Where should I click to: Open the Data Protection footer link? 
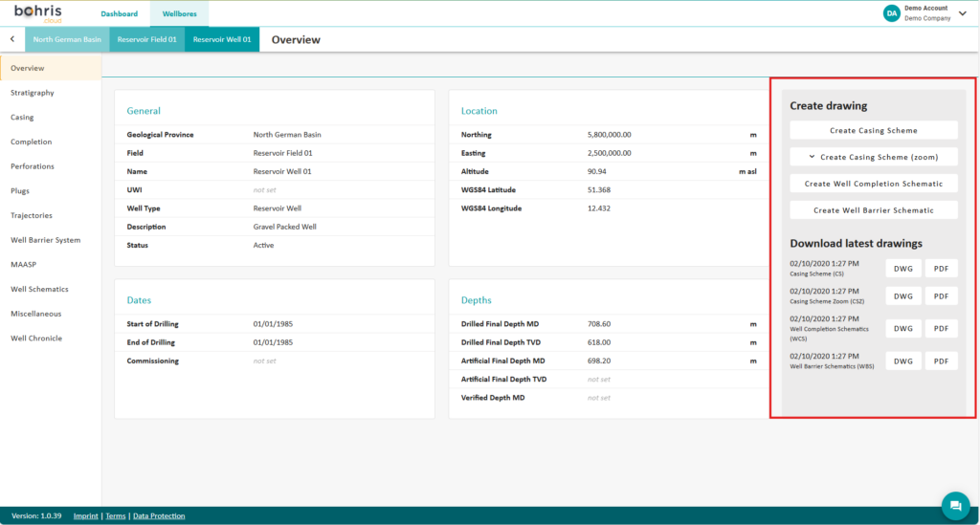(x=159, y=515)
